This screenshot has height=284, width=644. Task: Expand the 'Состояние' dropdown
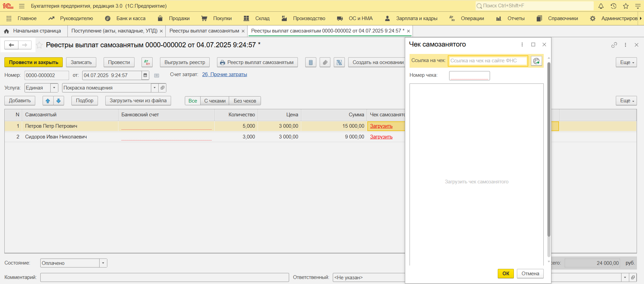tap(103, 263)
